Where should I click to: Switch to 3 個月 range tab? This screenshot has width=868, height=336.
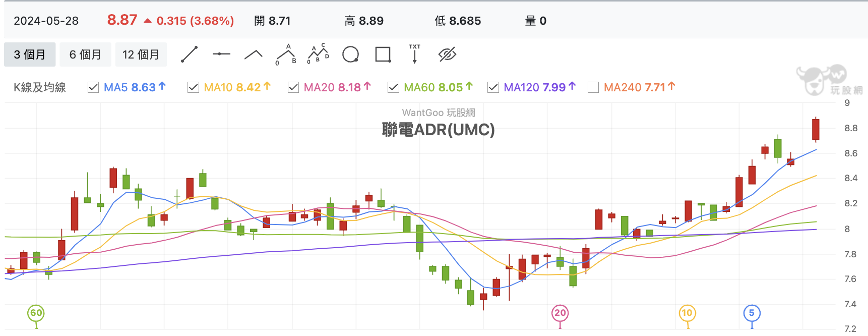(30, 54)
